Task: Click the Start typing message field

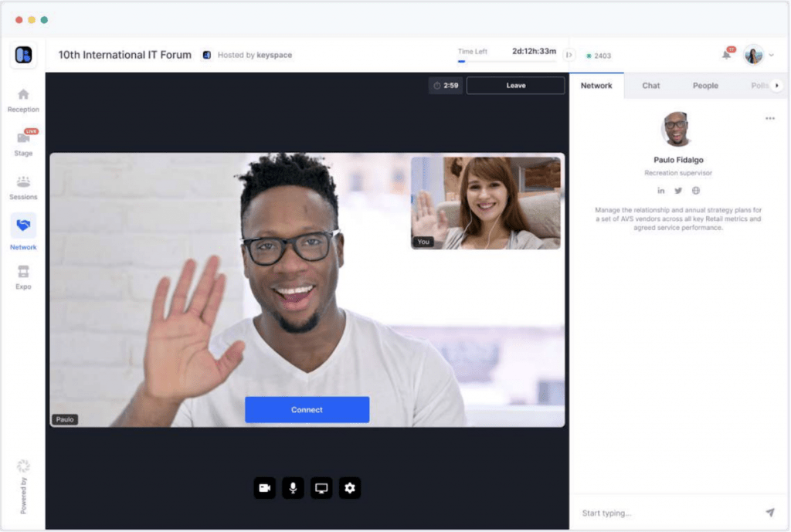Action: click(664, 513)
